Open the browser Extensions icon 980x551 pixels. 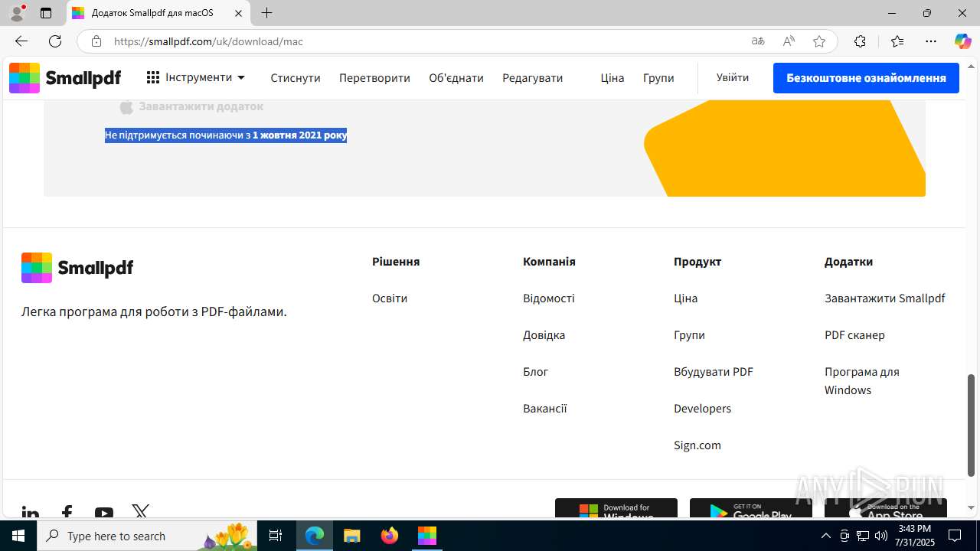(860, 41)
